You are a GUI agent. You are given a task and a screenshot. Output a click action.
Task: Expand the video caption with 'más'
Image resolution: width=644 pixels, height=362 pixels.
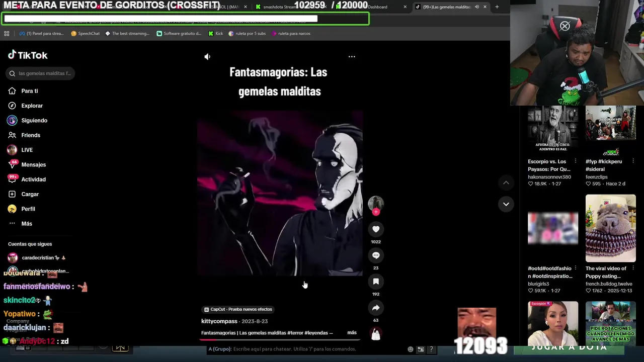coord(352,333)
